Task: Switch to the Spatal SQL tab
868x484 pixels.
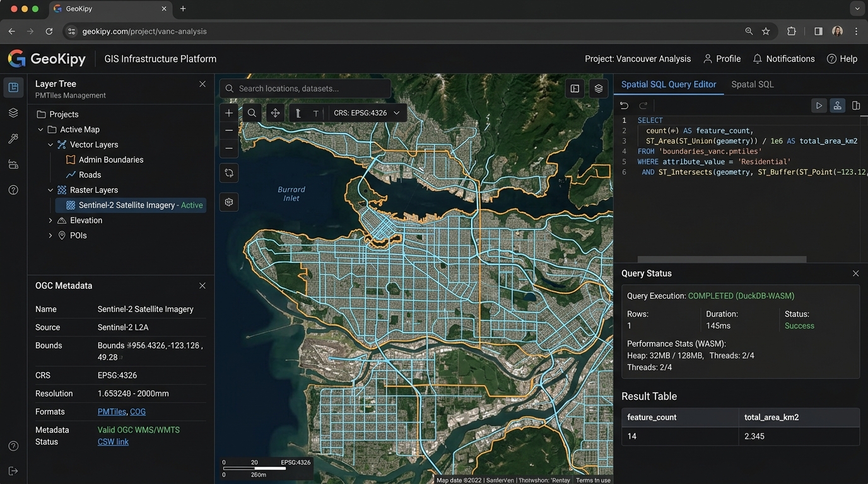Action: click(x=753, y=84)
